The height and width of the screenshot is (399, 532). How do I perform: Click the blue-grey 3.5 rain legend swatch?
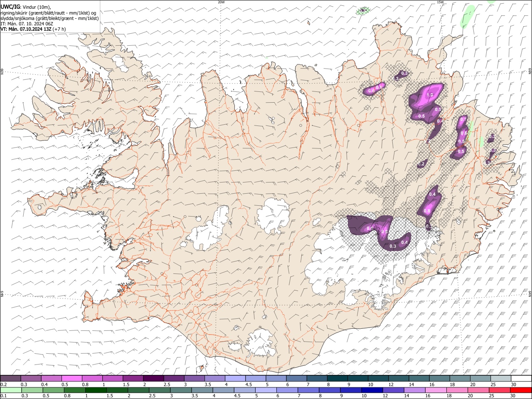202,390
